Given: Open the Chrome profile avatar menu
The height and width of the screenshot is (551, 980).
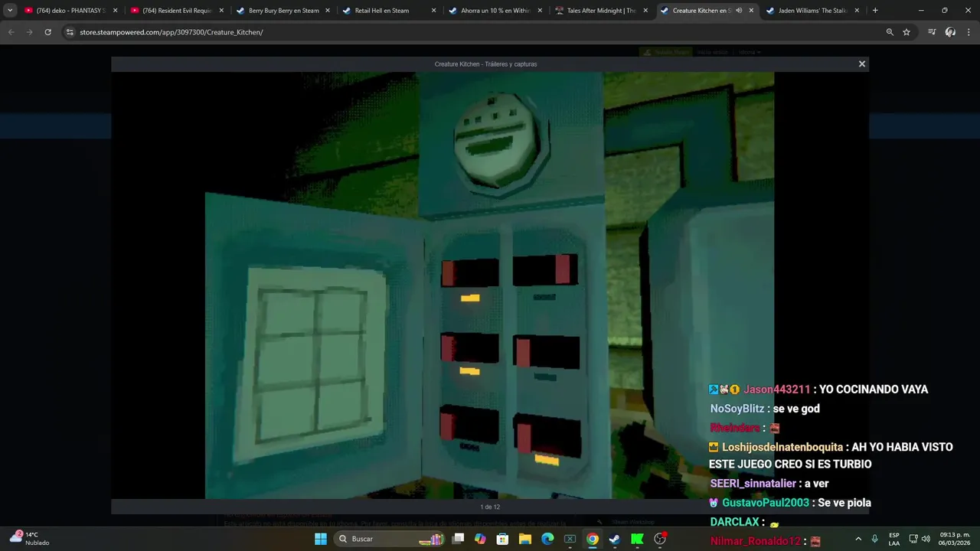Looking at the screenshot, I should tap(950, 32).
